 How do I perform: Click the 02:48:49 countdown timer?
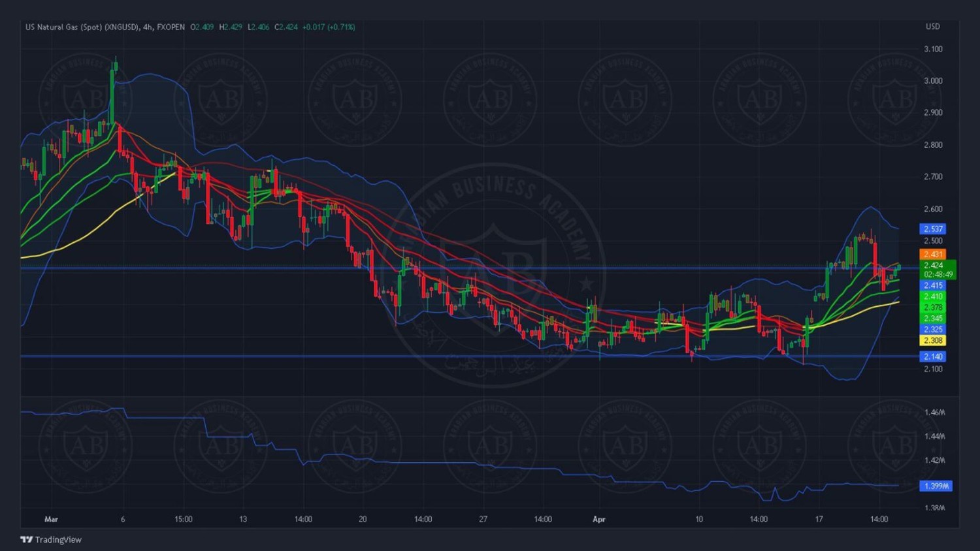coord(938,274)
